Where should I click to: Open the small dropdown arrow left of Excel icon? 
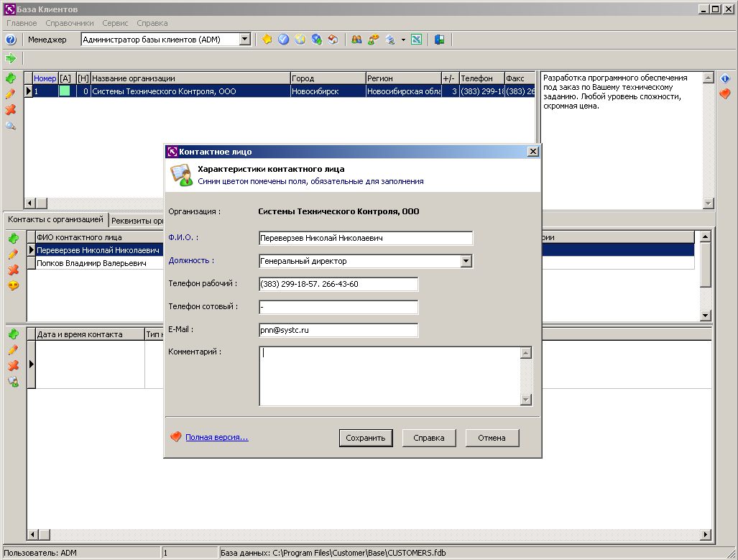click(403, 40)
